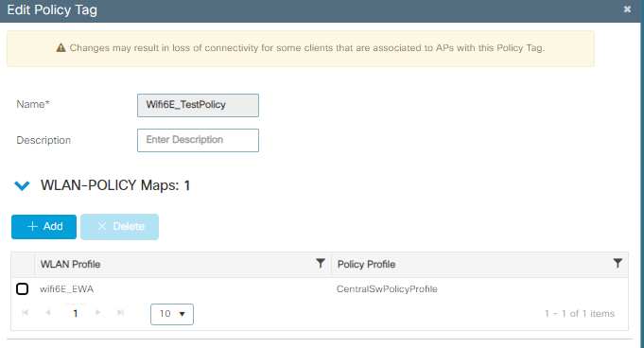Click the Add button
The height and width of the screenshot is (348, 644).
point(44,226)
